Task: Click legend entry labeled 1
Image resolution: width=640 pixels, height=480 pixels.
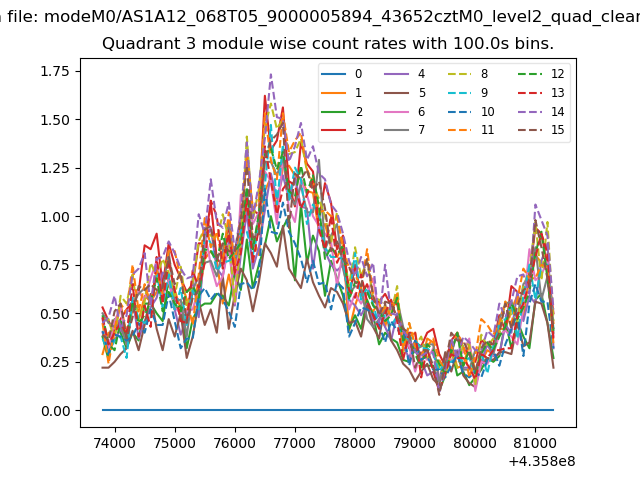Action: tap(342, 93)
